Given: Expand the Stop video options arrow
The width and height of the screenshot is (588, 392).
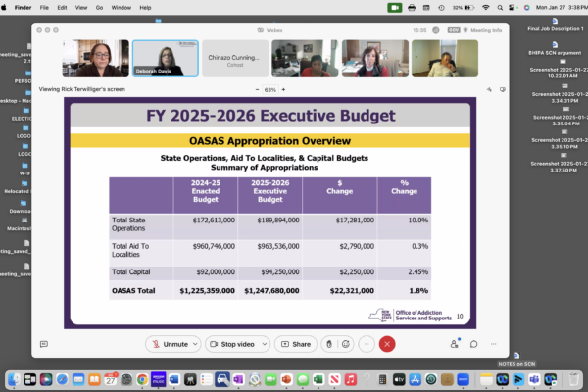Looking at the screenshot, I should click(x=265, y=344).
